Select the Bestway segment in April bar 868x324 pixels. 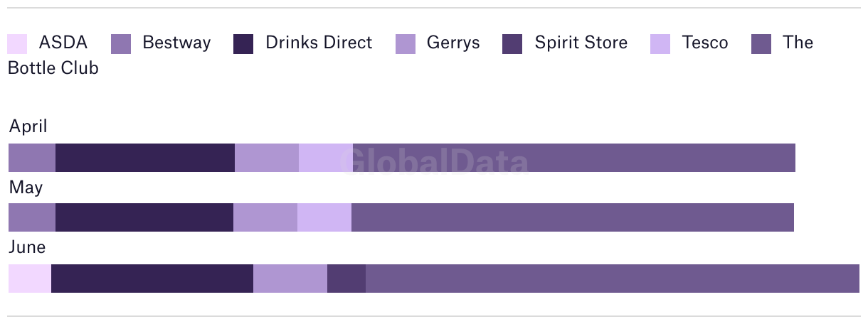point(32,158)
